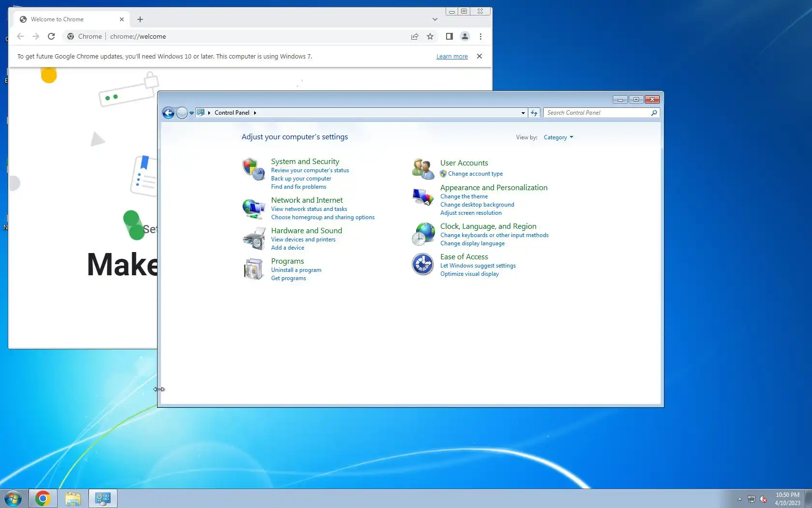Viewport: 812px width, 508px height.
Task: Open Chrome's three-dot menu
Action: coord(480,36)
